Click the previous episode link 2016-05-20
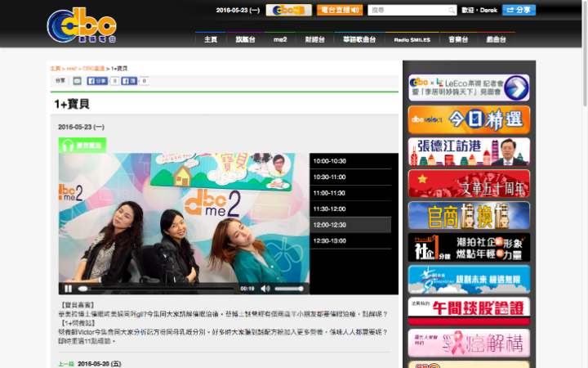This screenshot has width=588, height=368. click(x=90, y=364)
